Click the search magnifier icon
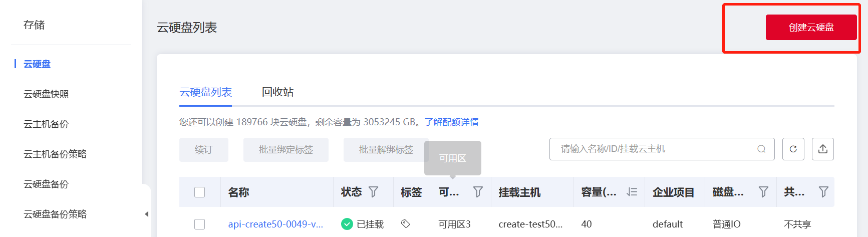The height and width of the screenshot is (237, 868). point(761,149)
